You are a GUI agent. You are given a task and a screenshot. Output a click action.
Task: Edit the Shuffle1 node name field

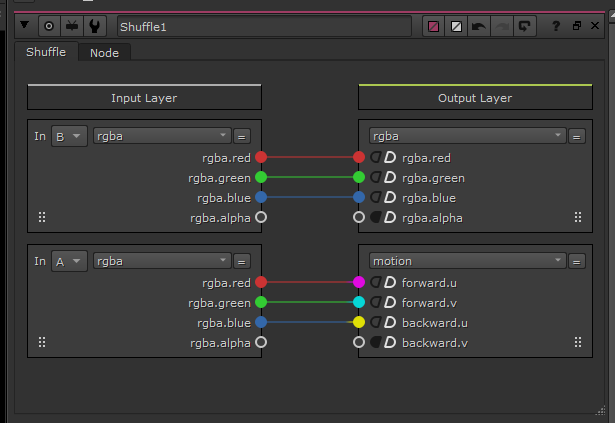[262, 26]
